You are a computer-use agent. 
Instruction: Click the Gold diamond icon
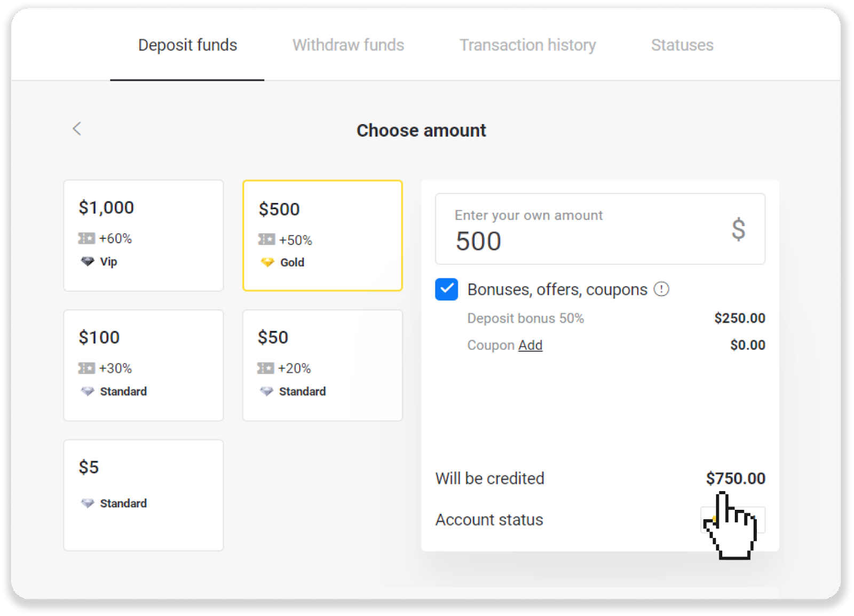267,262
